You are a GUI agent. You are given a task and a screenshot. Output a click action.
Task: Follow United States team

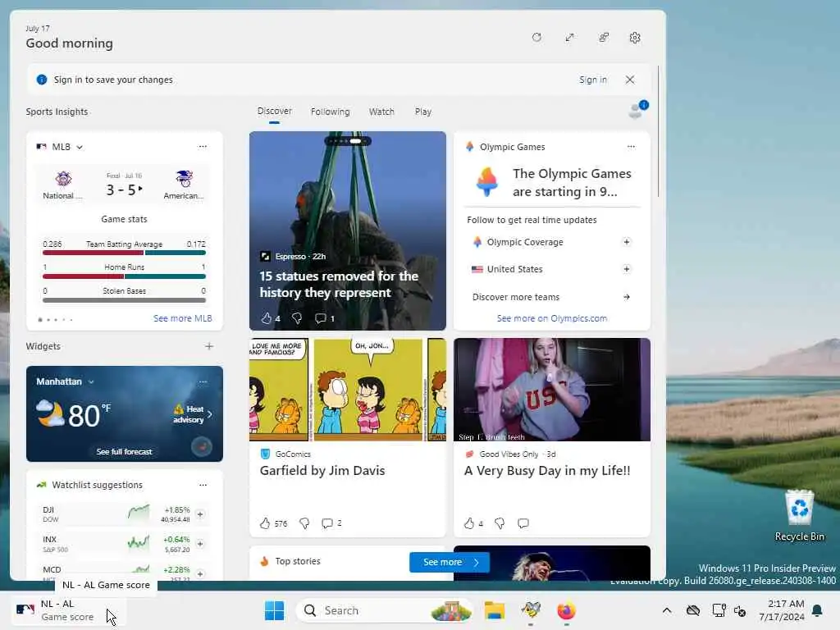point(626,269)
